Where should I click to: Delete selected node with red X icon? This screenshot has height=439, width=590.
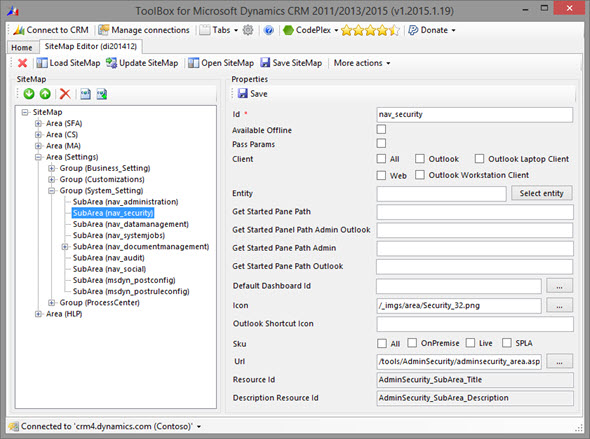click(65, 94)
